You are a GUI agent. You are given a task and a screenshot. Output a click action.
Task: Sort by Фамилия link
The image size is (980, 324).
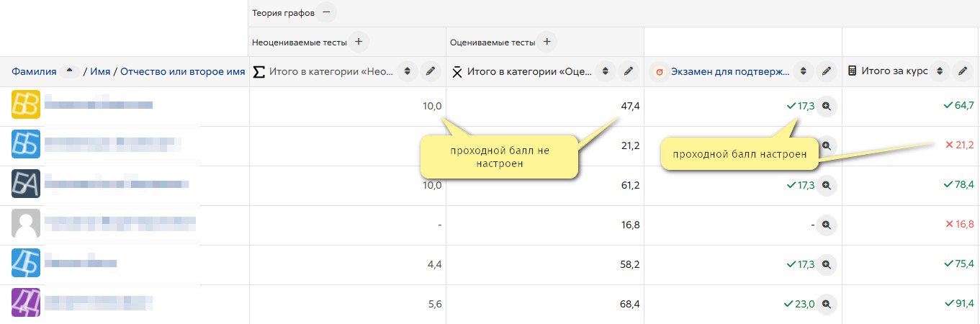(x=34, y=71)
